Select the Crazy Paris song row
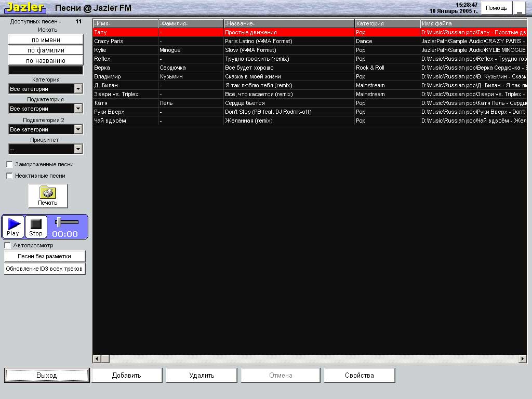Viewport: 532px width, 399px height. click(x=310, y=41)
